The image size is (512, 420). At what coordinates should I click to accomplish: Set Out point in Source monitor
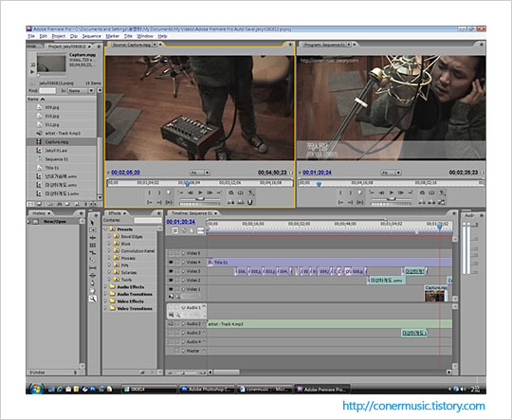[159, 192]
